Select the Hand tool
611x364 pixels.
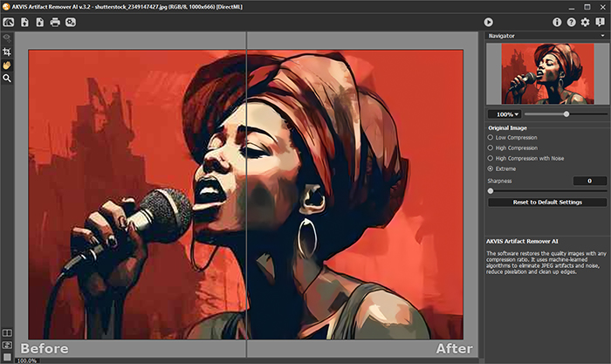(7, 65)
